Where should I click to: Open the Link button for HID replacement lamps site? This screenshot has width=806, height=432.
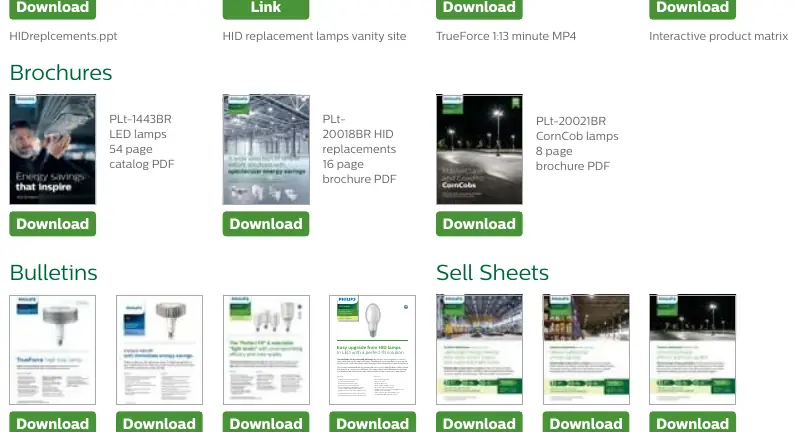coord(266,8)
